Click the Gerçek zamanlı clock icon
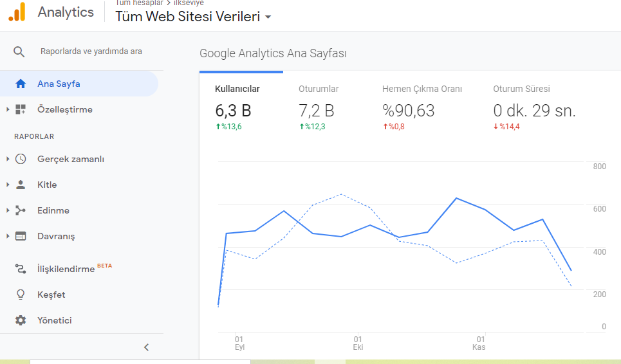The height and width of the screenshot is (364, 621). 21,159
